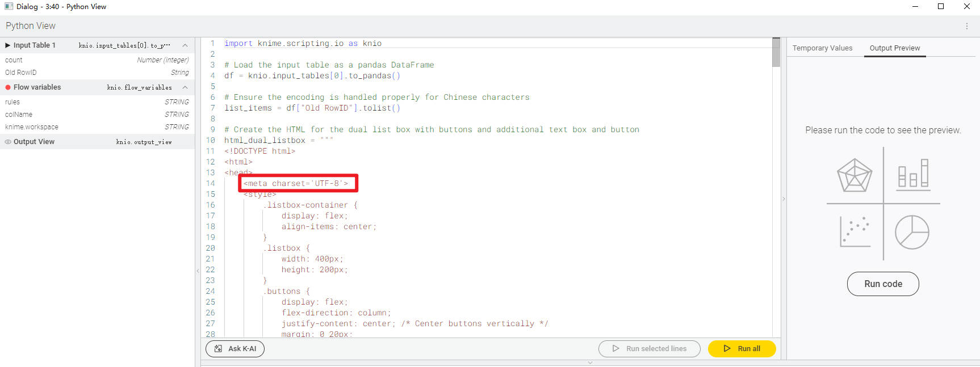Click the pie chart icon in preview
This screenshot has width=980, height=367.
[912, 232]
